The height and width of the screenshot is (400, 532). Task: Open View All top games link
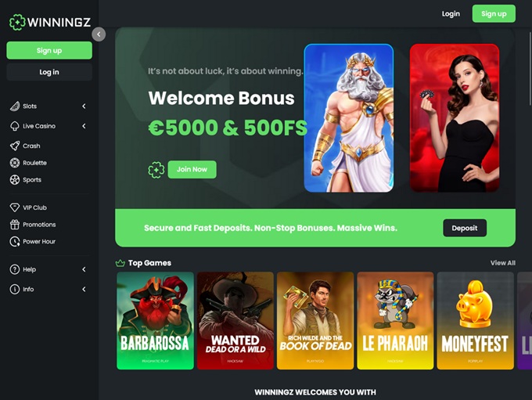tap(503, 263)
